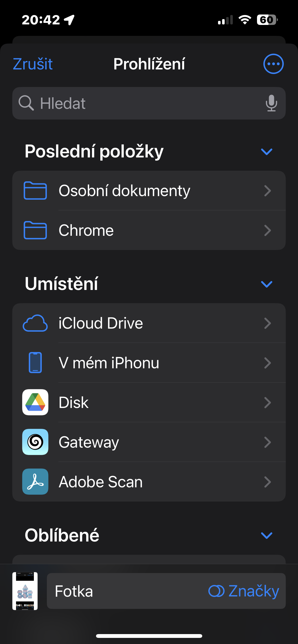
Task: Collapse the Umístění section chevron
Action: (267, 284)
